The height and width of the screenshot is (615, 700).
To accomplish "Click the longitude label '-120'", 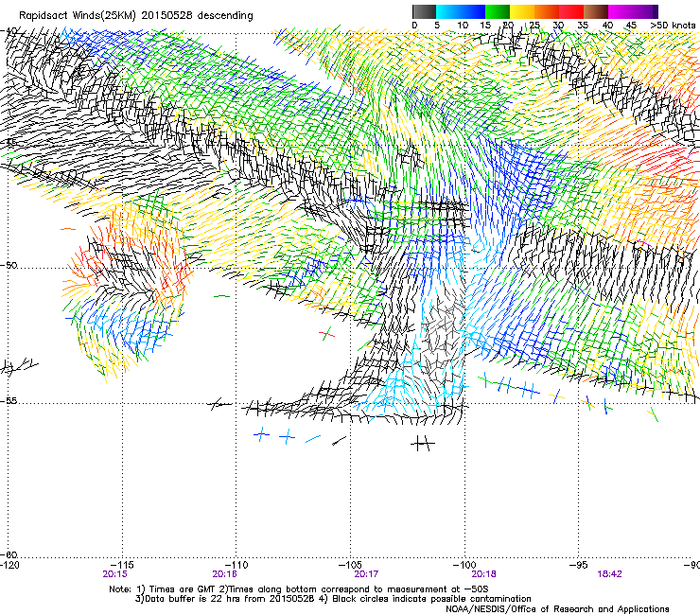I will [x=9, y=565].
